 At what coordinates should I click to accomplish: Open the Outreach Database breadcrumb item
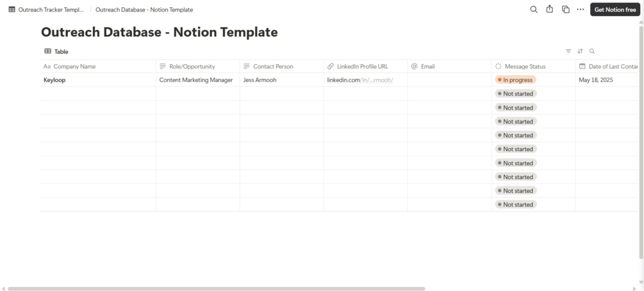coord(144,10)
